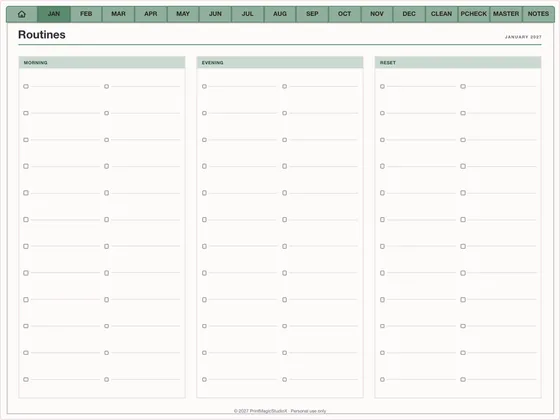
Task: Jump to the MAY tab
Action: [183, 14]
